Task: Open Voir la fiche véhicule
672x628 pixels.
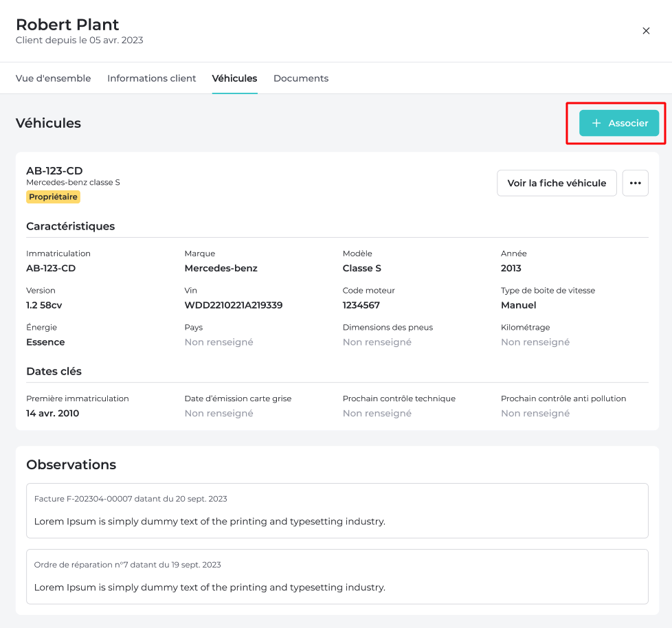Action: click(x=557, y=183)
